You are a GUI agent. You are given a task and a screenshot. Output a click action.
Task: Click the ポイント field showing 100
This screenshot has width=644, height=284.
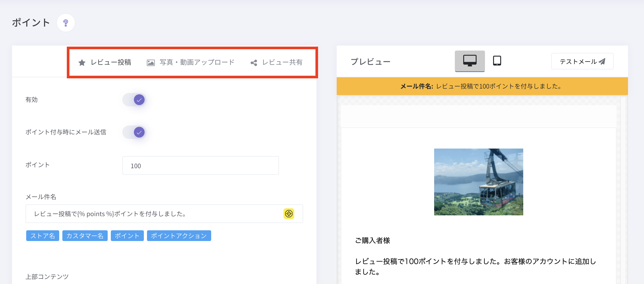tap(200, 166)
